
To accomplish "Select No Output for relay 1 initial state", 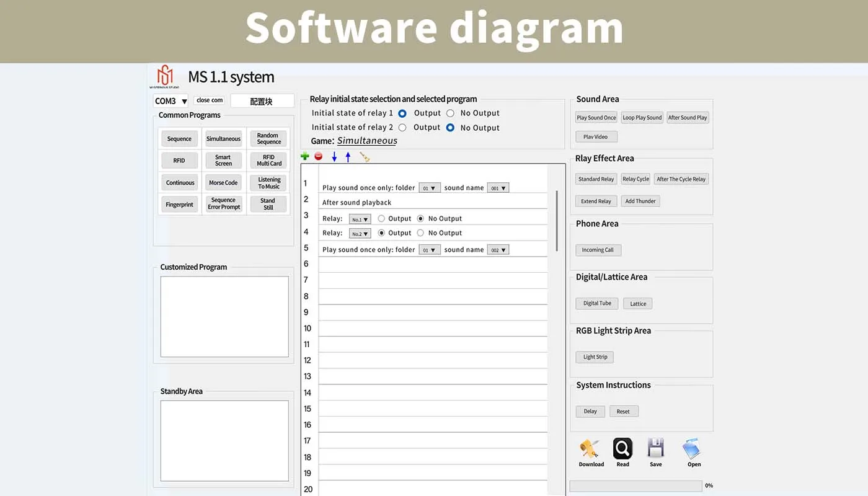I will (x=450, y=113).
